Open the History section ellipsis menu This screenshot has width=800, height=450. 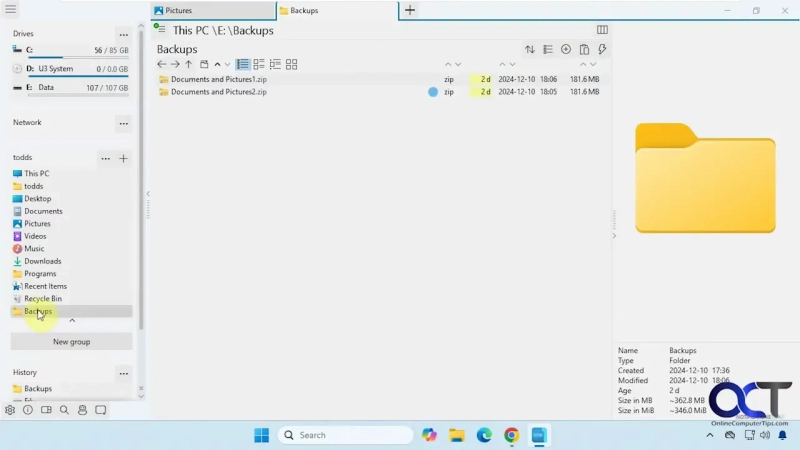123,374
